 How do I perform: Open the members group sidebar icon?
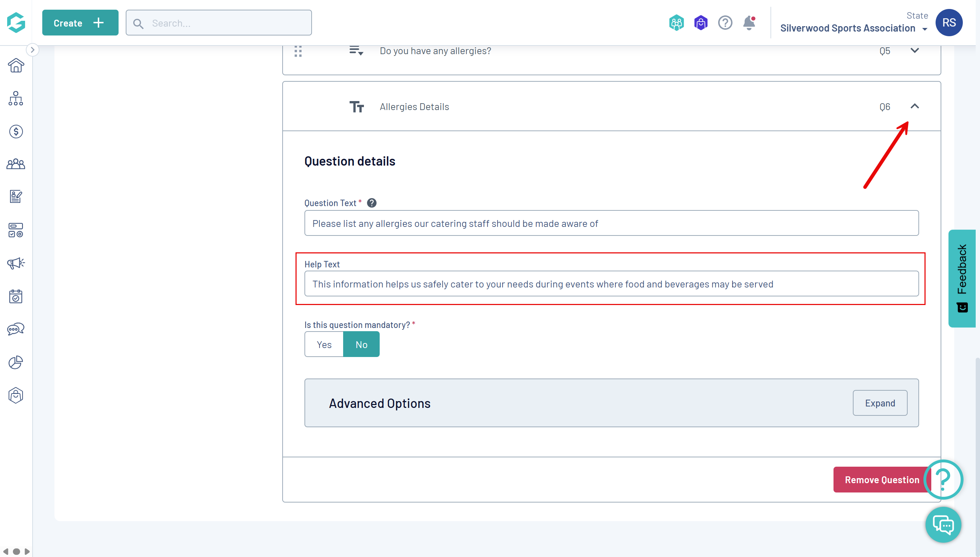16,164
